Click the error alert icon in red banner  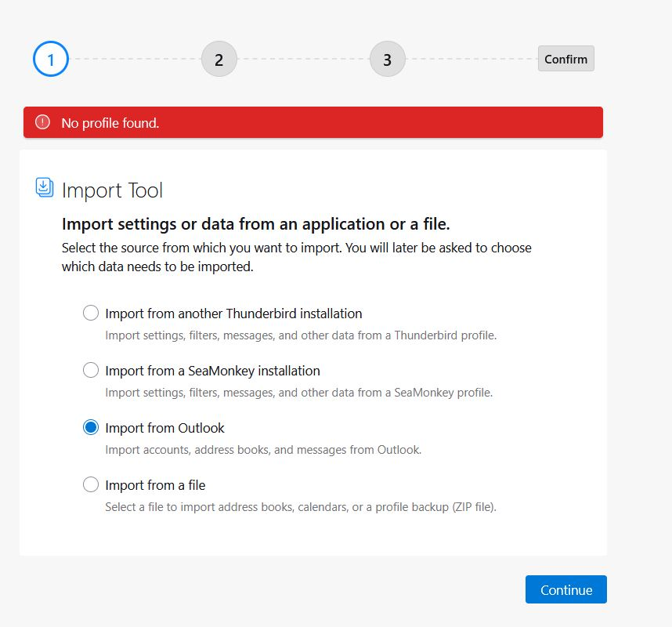tap(42, 122)
